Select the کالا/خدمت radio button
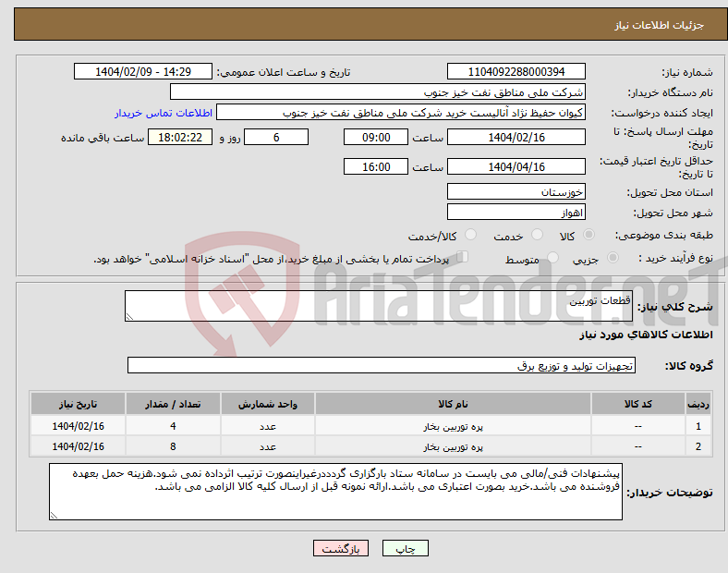The height and width of the screenshot is (573, 728). (x=471, y=235)
